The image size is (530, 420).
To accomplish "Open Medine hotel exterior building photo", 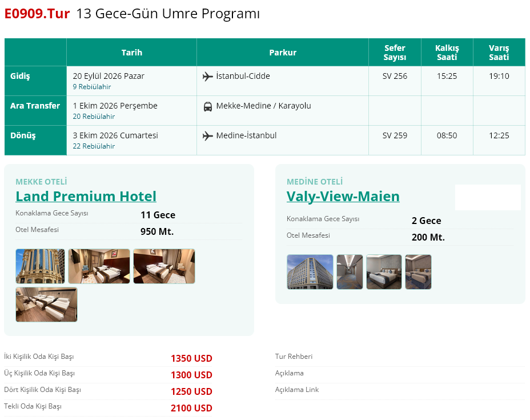I will point(310,272).
